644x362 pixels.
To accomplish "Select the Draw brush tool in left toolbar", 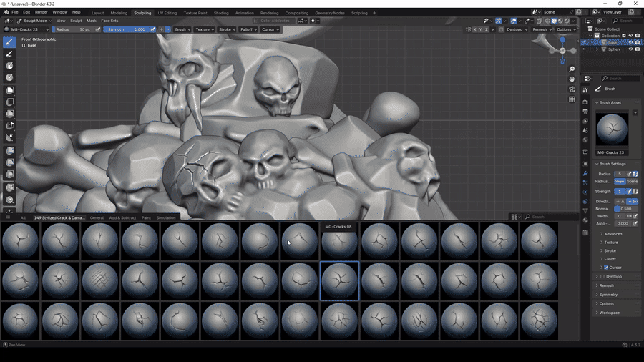I will point(9,42).
